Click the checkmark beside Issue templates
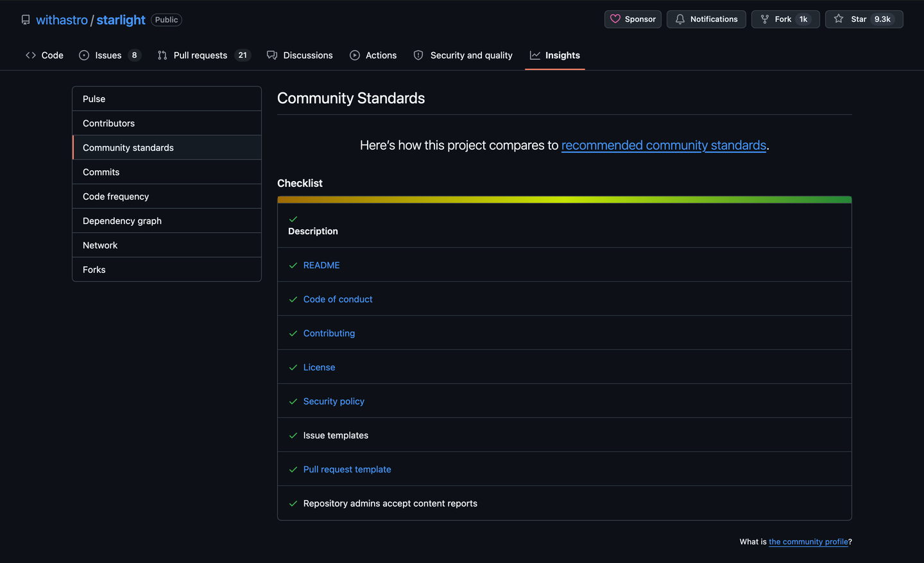 293,435
